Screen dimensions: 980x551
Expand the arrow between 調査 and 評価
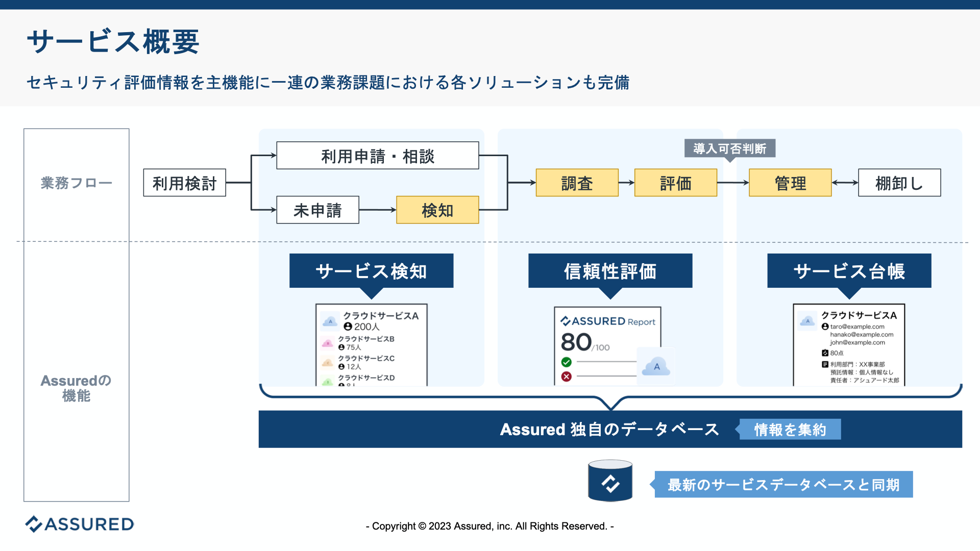click(626, 183)
